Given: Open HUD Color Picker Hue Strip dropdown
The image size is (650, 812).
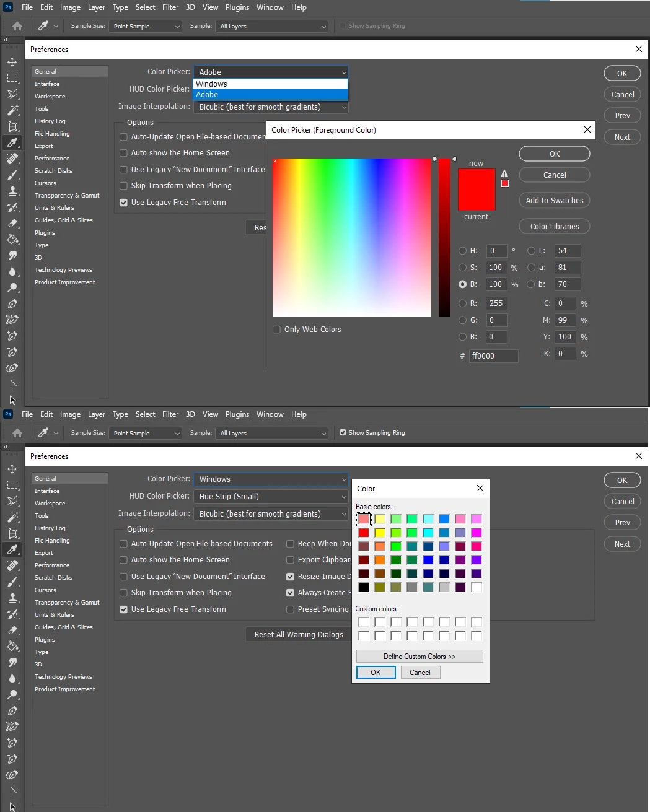Looking at the screenshot, I should [271, 497].
